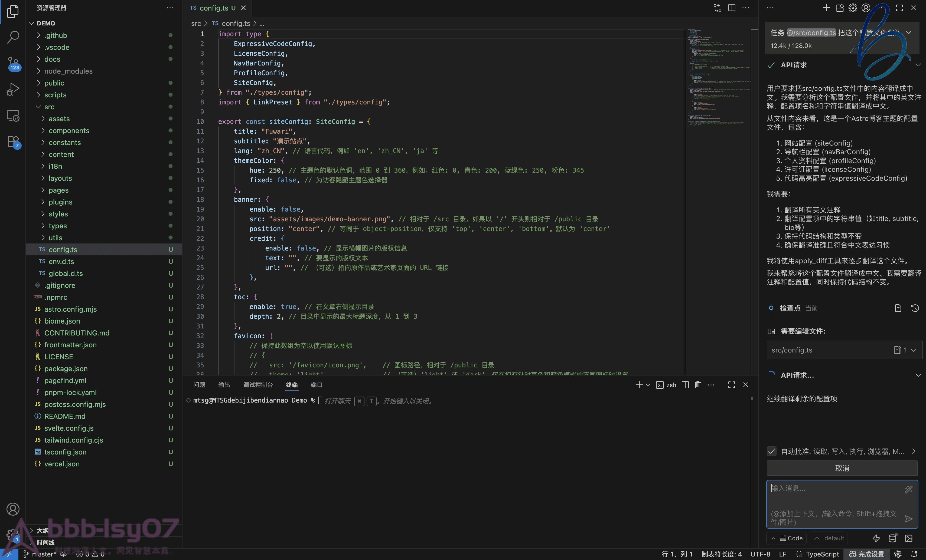This screenshot has height=560, width=926.
Task: Expand the node_modules folder
Action: [x=69, y=71]
